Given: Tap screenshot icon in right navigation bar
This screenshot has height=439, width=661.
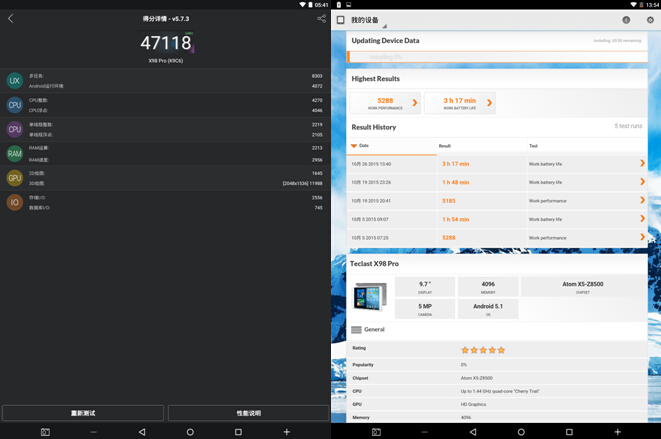Looking at the screenshot, I should point(376,432).
